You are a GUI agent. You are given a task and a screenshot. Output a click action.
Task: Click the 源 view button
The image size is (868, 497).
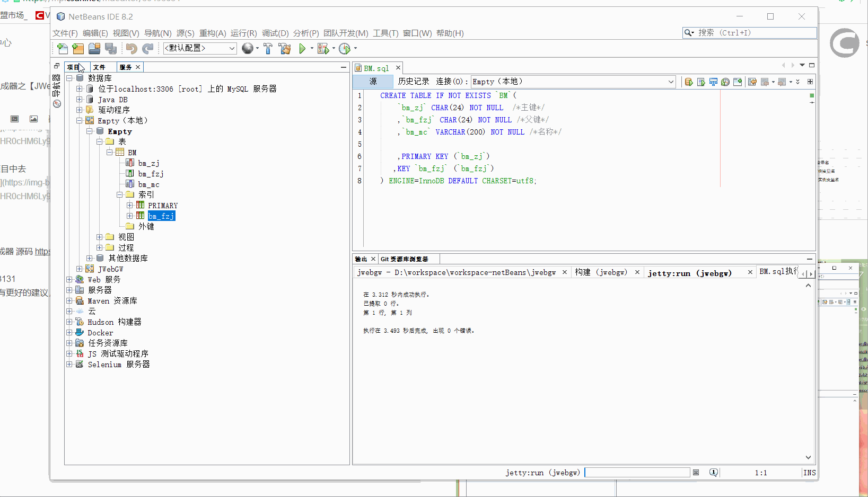point(373,82)
